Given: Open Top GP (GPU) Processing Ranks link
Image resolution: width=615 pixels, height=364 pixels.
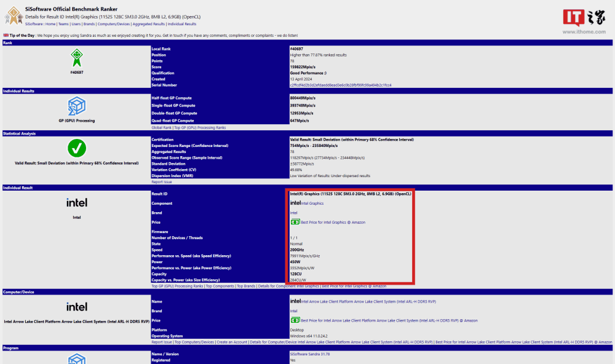Looking at the screenshot, I should tap(200, 127).
